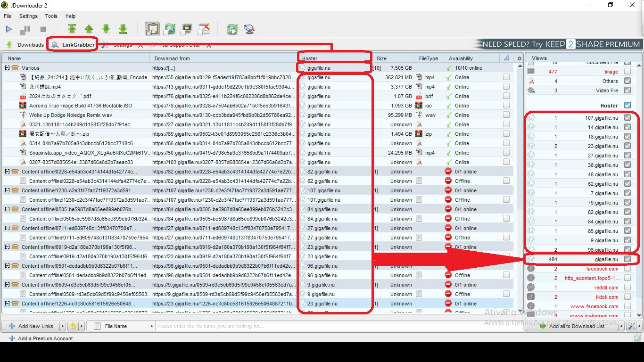Click status icon at bottom-right corner of window

point(637,338)
